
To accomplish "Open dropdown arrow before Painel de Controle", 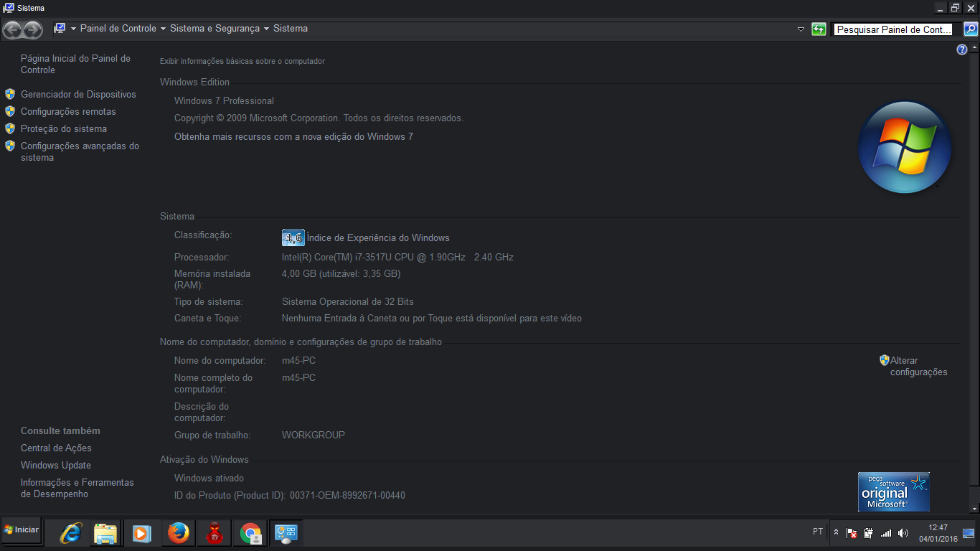I will 73,29.
